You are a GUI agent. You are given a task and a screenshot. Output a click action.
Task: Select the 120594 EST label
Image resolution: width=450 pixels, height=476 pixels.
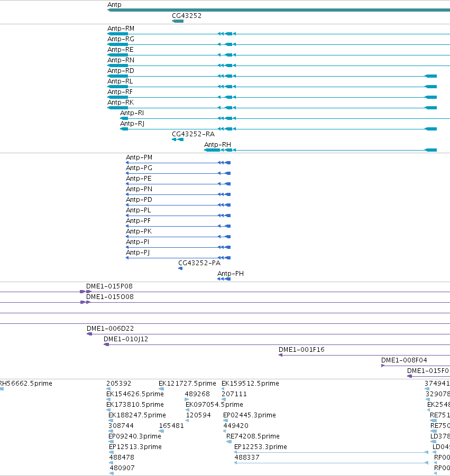pos(198,415)
